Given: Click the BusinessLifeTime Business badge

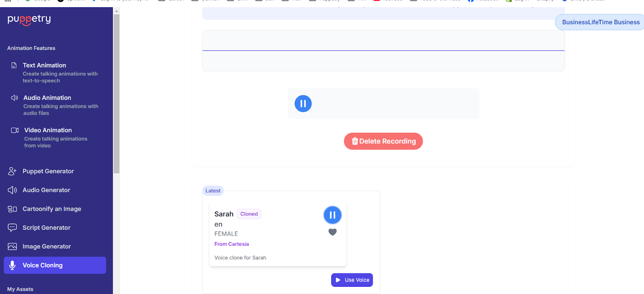Looking at the screenshot, I should click(x=600, y=22).
